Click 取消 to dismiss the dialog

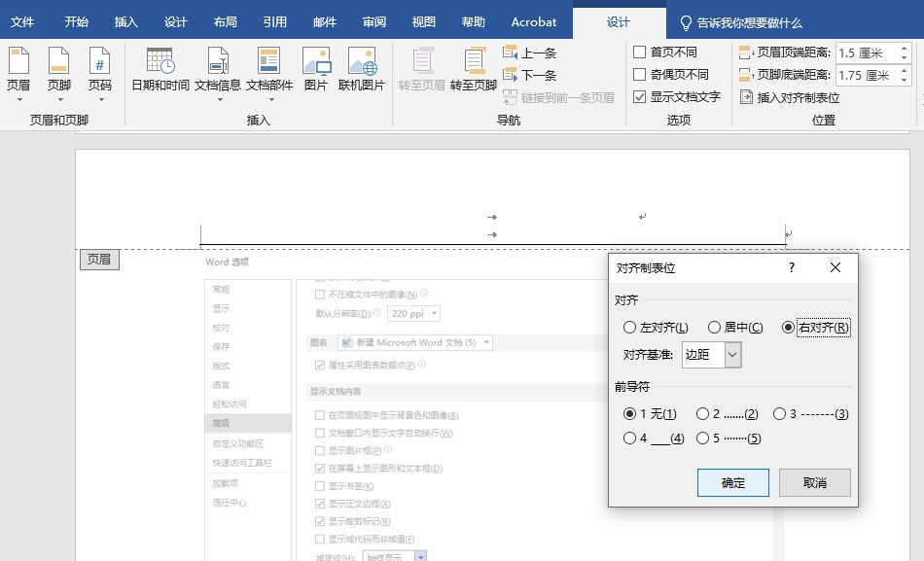pos(814,483)
